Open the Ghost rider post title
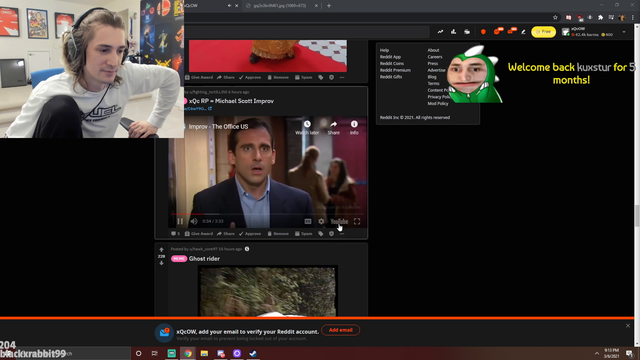The image size is (640, 360). point(204,258)
